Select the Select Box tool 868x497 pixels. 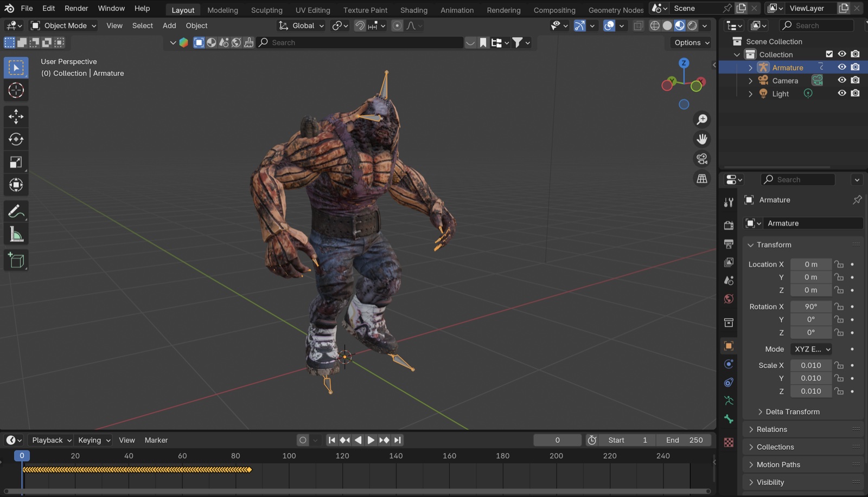16,68
